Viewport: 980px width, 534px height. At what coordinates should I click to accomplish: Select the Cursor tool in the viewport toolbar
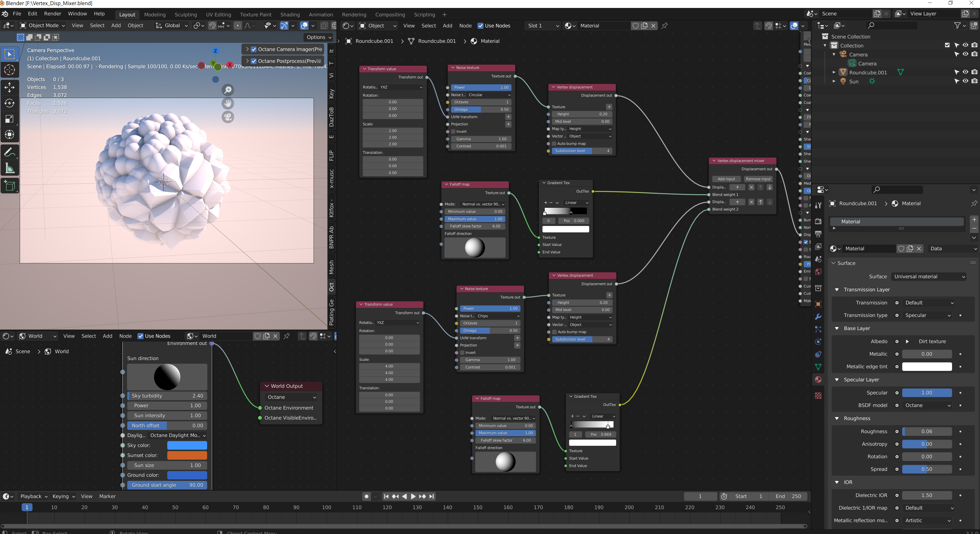tap(9, 70)
